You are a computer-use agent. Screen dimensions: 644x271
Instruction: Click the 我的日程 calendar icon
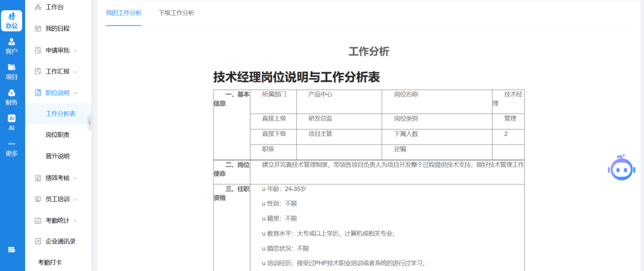click(x=38, y=29)
